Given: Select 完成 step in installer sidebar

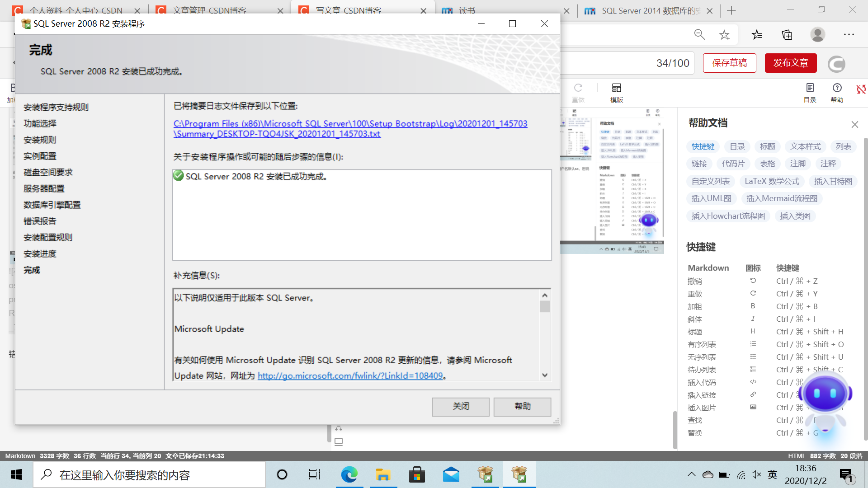Looking at the screenshot, I should (32, 270).
